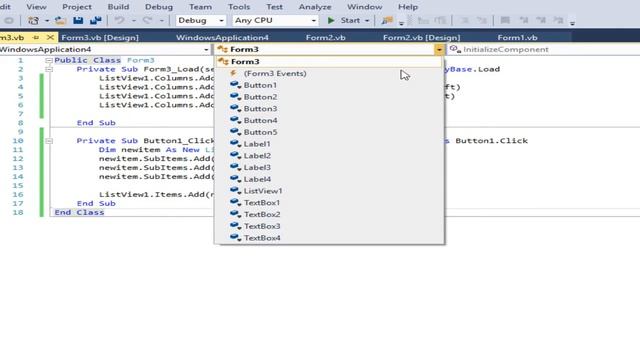Choose Button4 from the dropdown list
This screenshot has height=360, width=640.
point(329,120)
